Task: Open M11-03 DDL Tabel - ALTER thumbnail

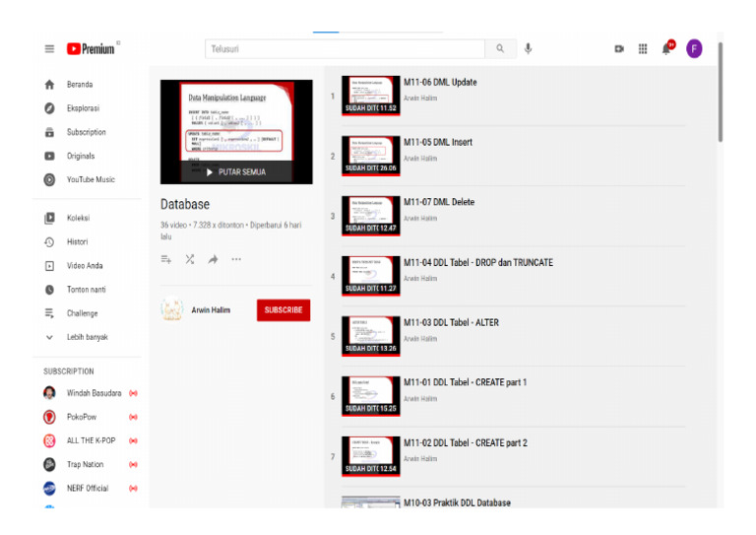Action: 370,335
